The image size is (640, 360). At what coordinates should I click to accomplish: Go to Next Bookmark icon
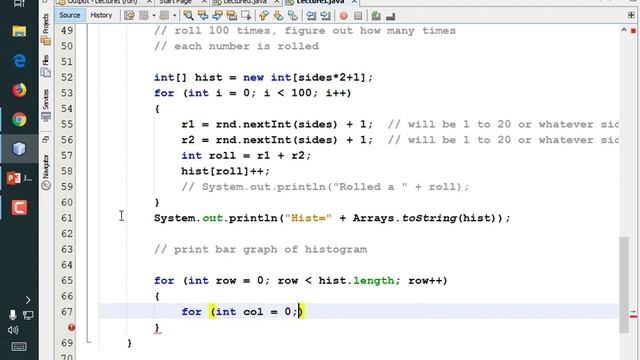[x=278, y=16]
